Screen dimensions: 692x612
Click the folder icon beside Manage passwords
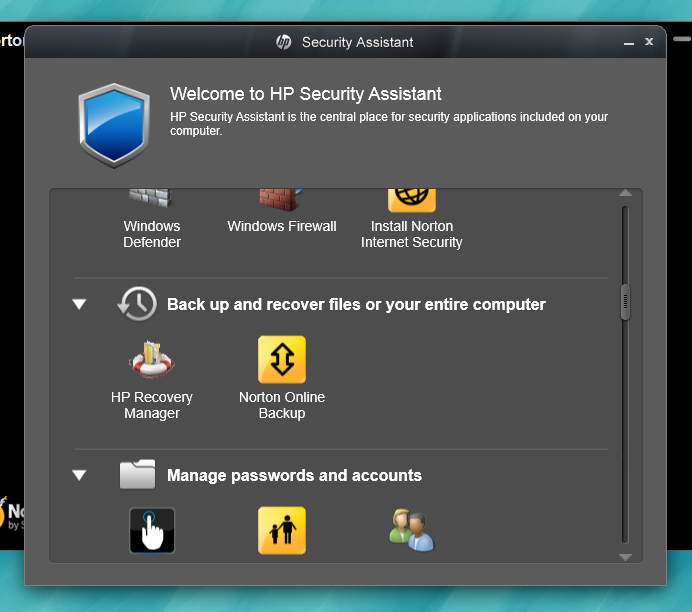pyautogui.click(x=137, y=474)
